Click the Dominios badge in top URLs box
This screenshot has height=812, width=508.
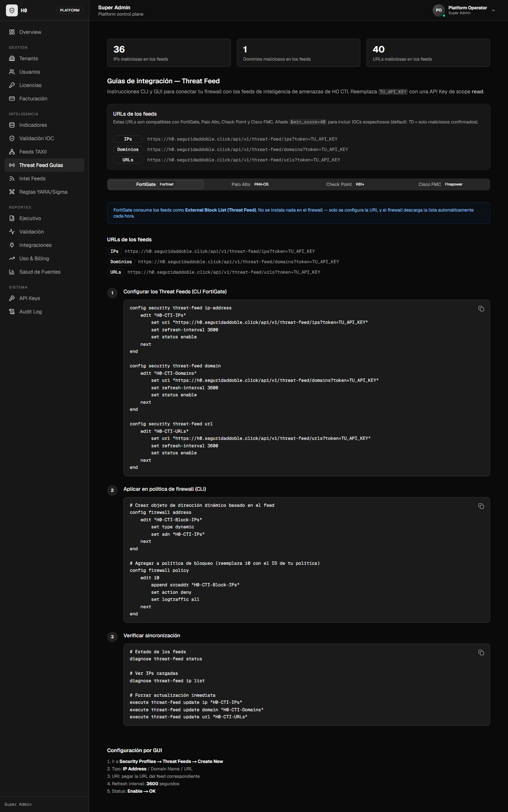128,149
